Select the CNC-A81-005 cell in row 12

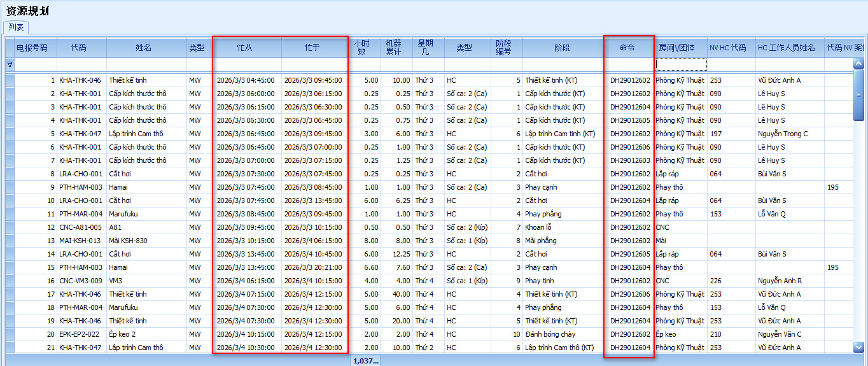click(x=81, y=227)
